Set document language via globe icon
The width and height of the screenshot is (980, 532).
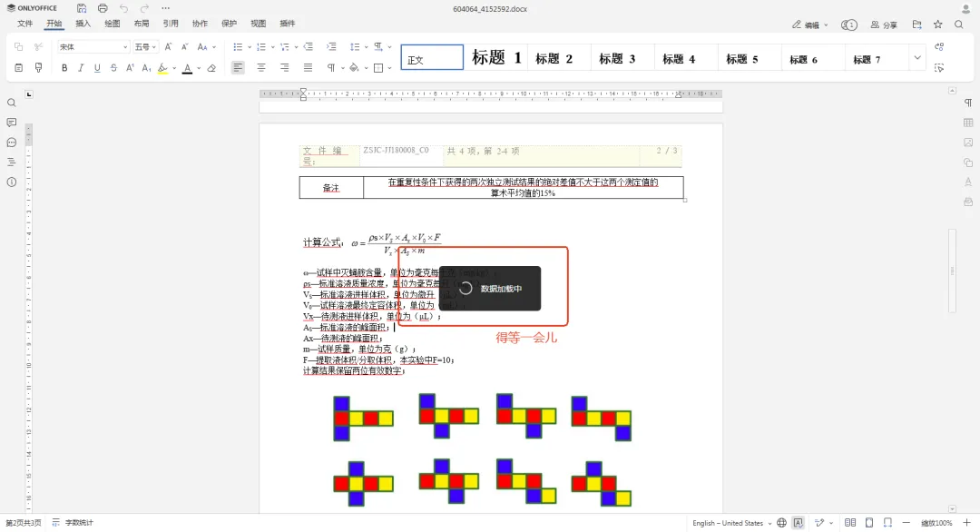click(x=782, y=523)
